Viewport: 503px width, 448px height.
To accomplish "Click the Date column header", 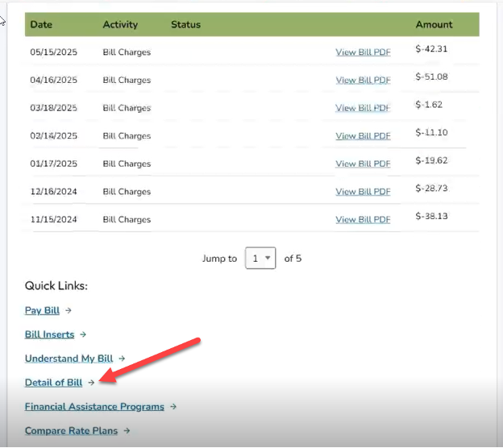I will tap(41, 24).
